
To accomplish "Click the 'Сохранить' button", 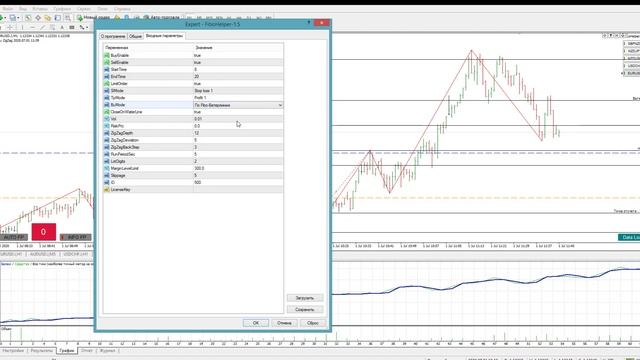I will pyautogui.click(x=304, y=310).
